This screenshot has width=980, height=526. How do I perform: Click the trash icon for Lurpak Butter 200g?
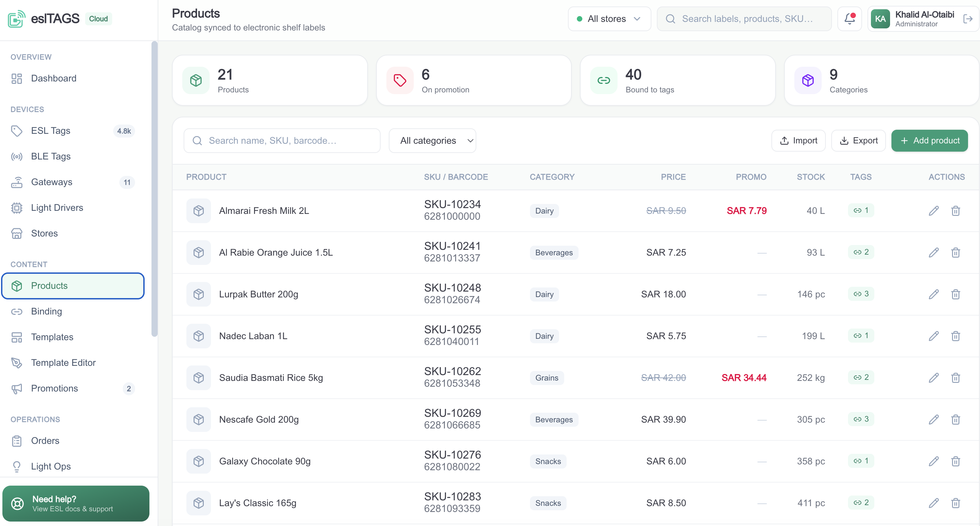956,294
